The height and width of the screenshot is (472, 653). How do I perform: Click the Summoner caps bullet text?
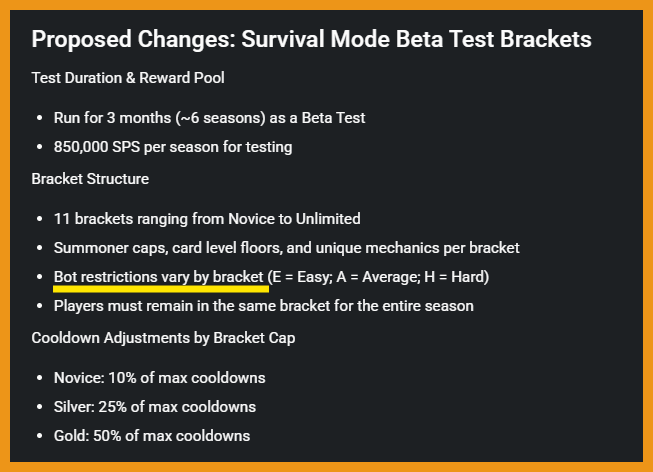pyautogui.click(x=287, y=248)
